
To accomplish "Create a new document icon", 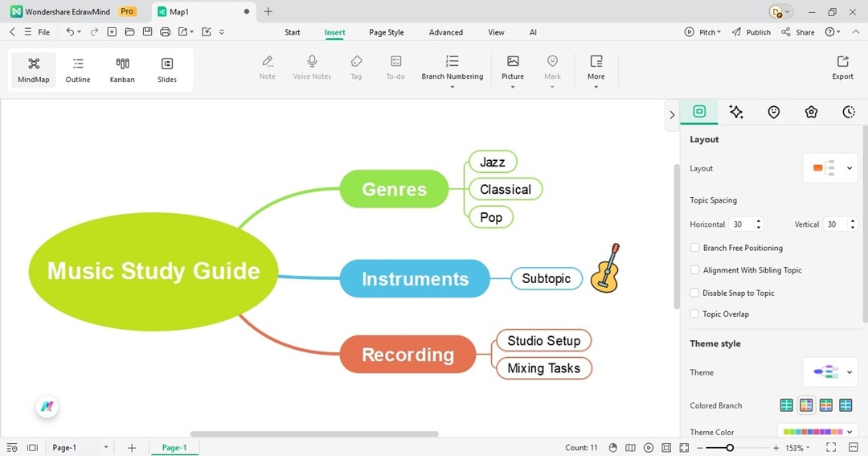I will tap(112, 32).
